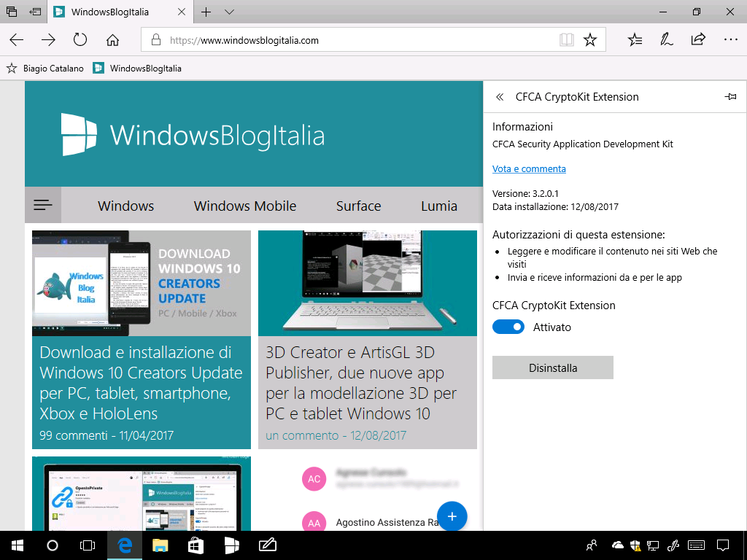The width and height of the screenshot is (747, 560).
Task: Open Microsoft Store from taskbar
Action: (x=196, y=545)
